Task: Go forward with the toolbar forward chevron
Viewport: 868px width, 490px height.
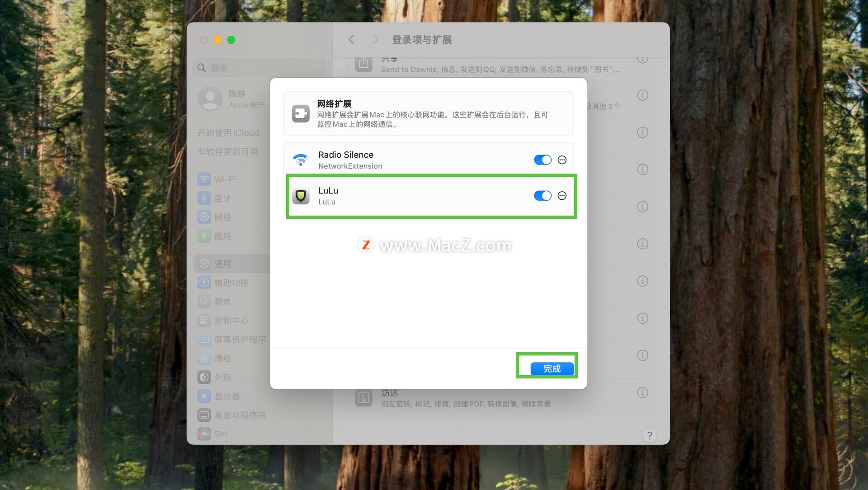Action: pyautogui.click(x=375, y=40)
